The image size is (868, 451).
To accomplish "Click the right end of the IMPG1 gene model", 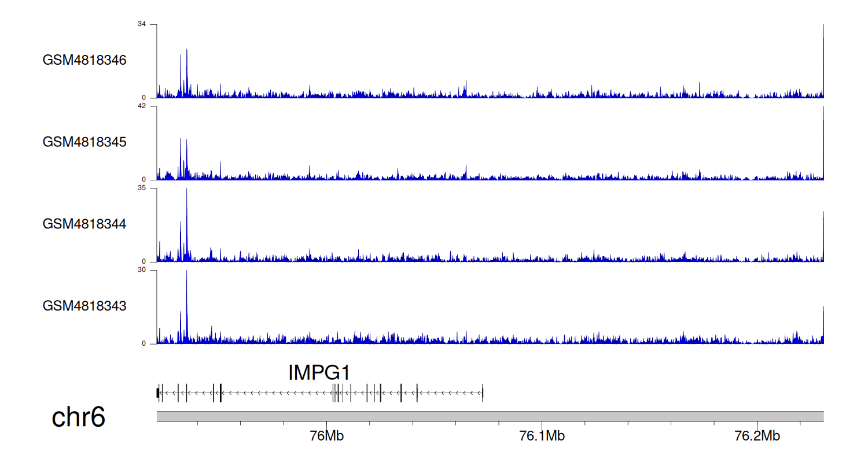I will point(482,393).
